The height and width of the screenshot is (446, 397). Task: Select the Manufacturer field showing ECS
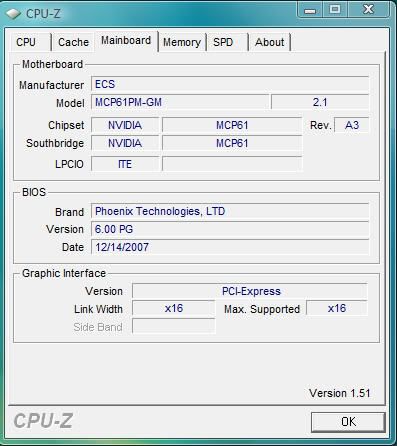(x=230, y=84)
